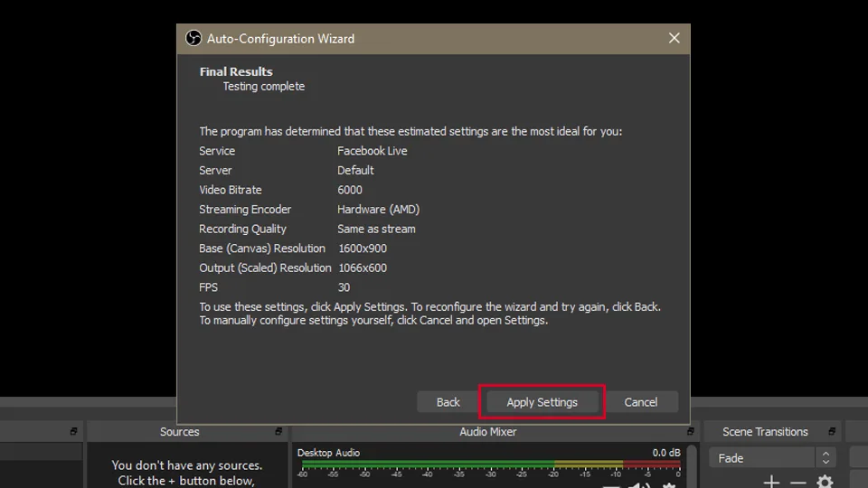The width and height of the screenshot is (868, 488).
Task: Click the Audio Mixer panel title
Action: click(x=487, y=432)
